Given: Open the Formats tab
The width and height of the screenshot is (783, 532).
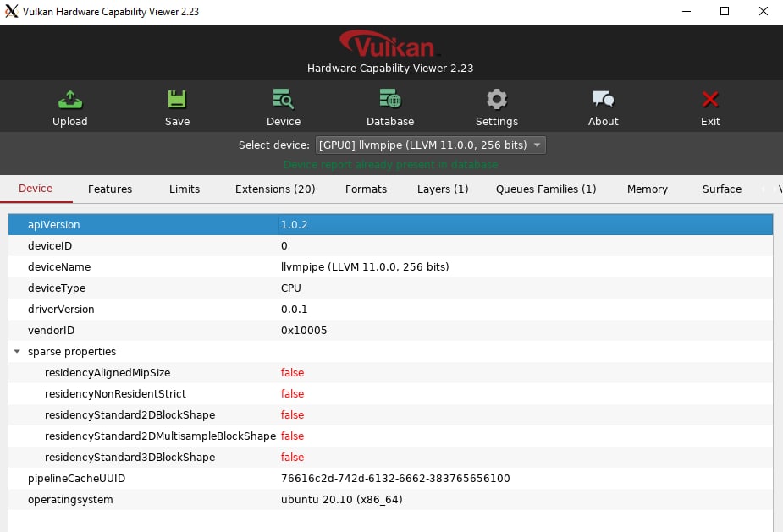Looking at the screenshot, I should click(x=366, y=189).
